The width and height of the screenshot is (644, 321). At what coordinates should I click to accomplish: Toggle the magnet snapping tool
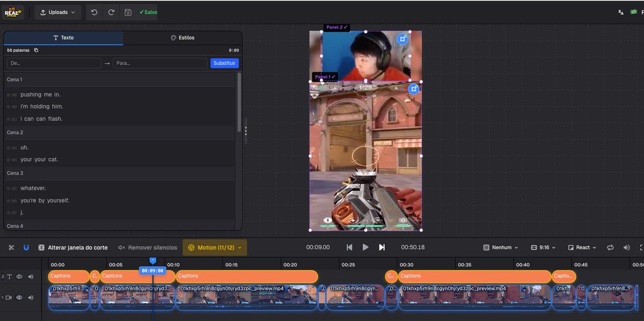pyautogui.click(x=26, y=247)
